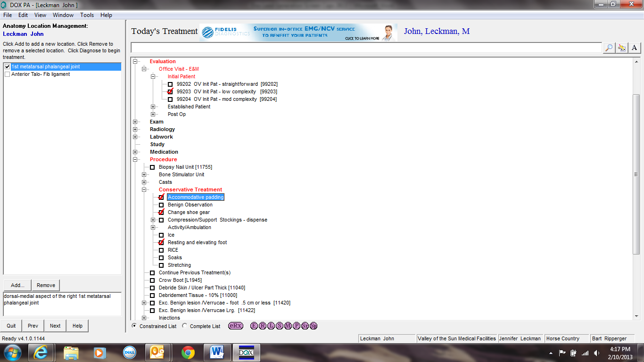Click the eRx prescription icon
The height and width of the screenshot is (362, 644).
(236, 326)
